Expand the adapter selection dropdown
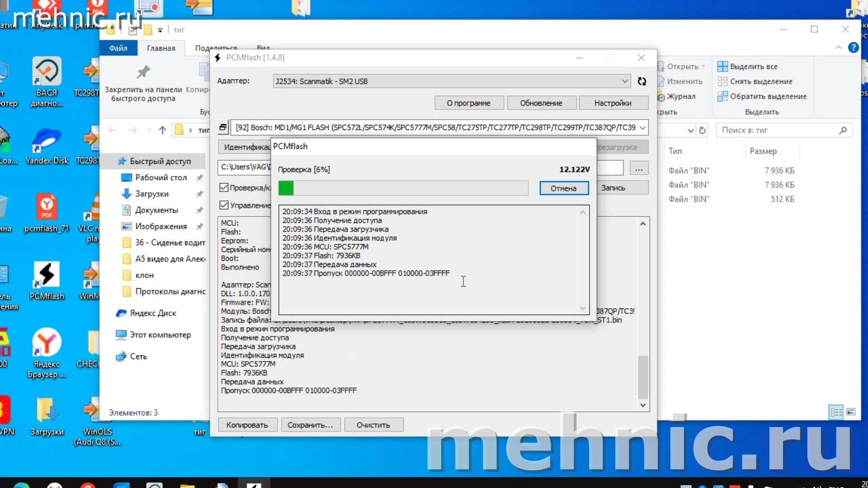 pyautogui.click(x=624, y=81)
